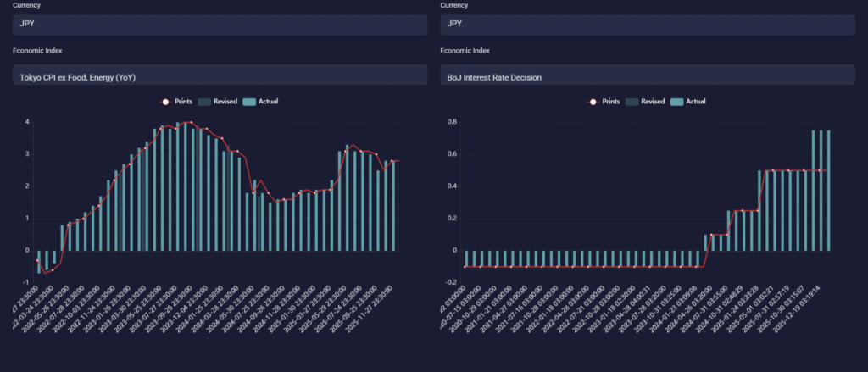
Task: Hide the Prints series label on Tokyo CPI chart
Action: pyautogui.click(x=183, y=102)
